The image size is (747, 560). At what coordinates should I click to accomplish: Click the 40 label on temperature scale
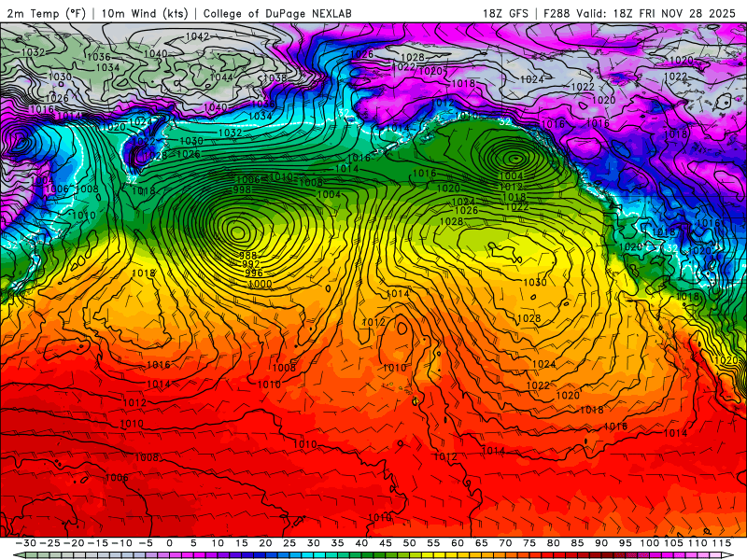[361, 543]
